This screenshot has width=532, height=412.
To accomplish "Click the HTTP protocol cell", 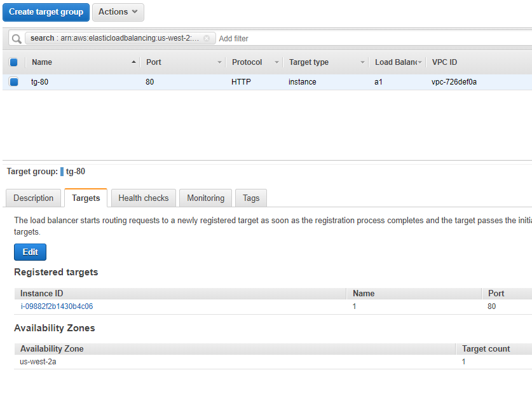I will click(x=242, y=82).
